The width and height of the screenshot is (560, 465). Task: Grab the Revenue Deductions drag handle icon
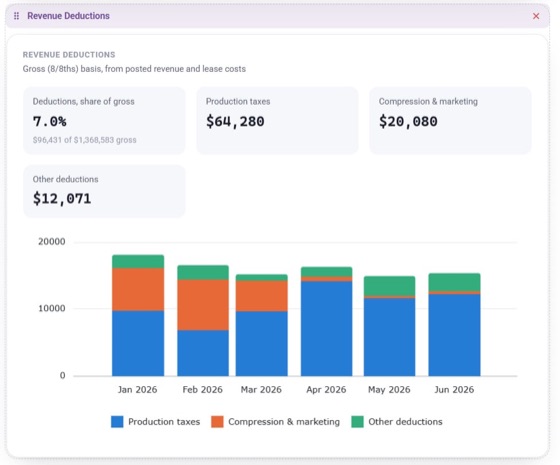(x=16, y=16)
